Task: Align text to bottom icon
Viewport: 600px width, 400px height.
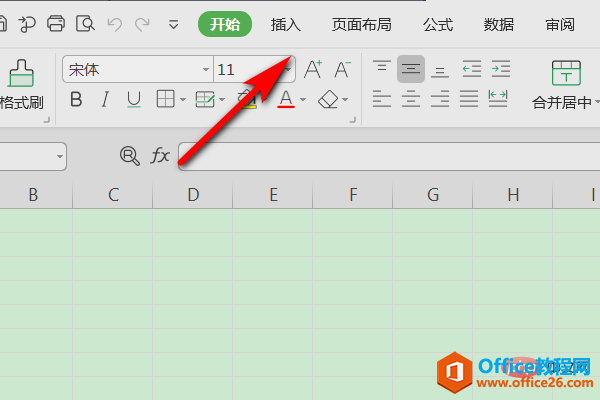Action: click(440, 71)
